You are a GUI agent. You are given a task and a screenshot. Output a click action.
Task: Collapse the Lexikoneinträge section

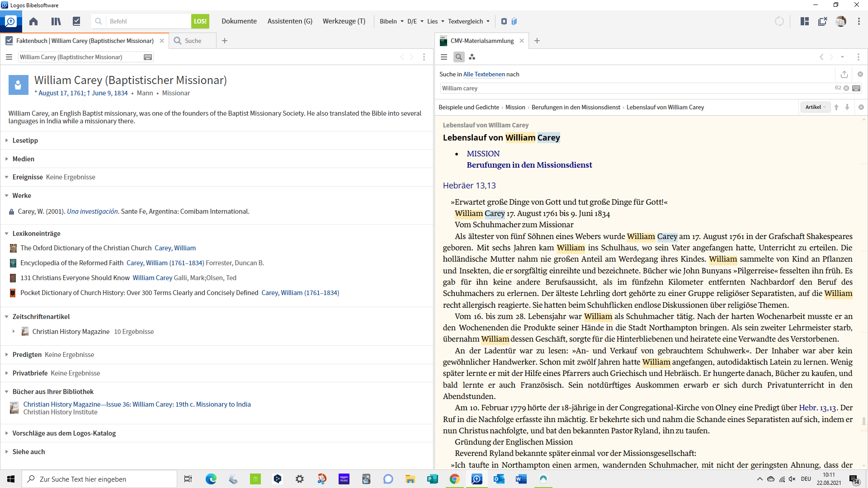click(x=7, y=234)
